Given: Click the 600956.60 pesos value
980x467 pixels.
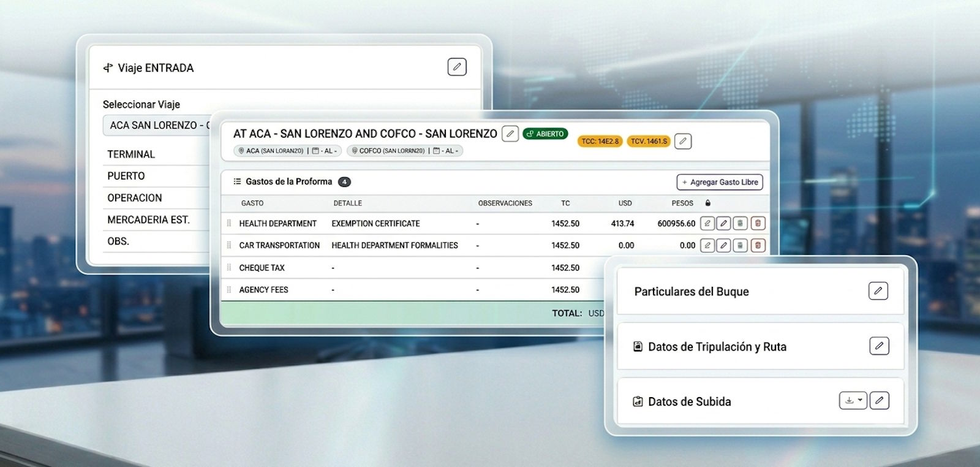Looking at the screenshot, I should pos(676,224).
